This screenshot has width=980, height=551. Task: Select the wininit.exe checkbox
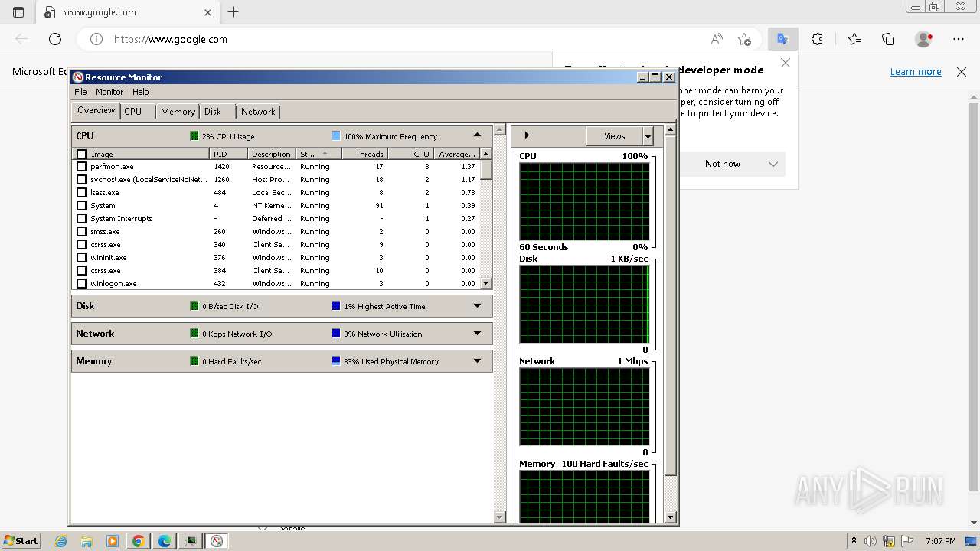tap(82, 258)
